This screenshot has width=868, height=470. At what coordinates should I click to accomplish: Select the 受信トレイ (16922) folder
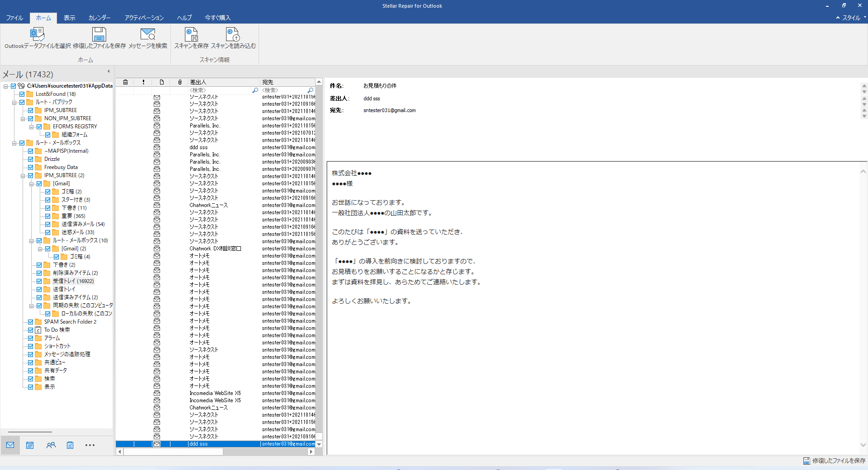pos(73,281)
